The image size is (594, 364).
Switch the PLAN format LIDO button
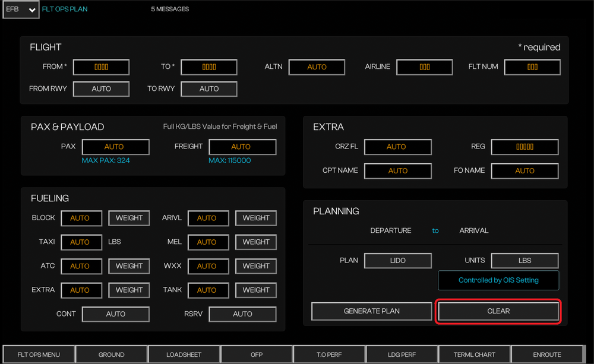tap(397, 261)
